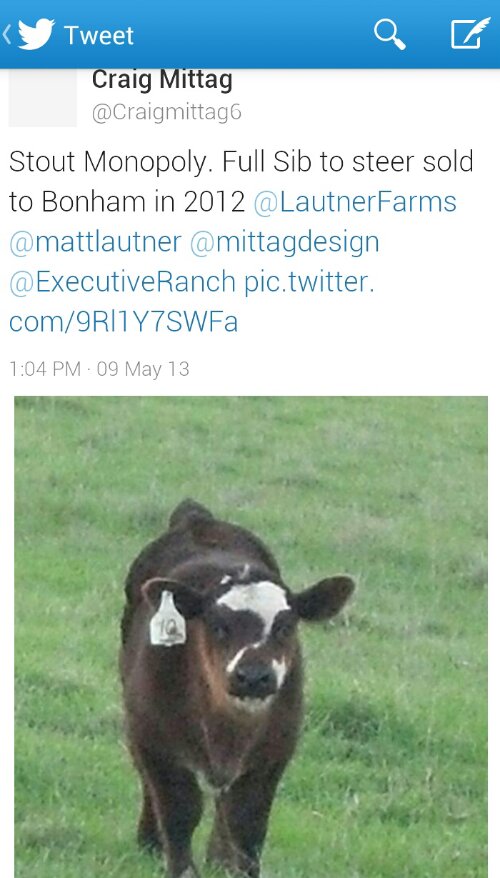Tap the "Tweet" header title
This screenshot has height=878, width=500.
99,35
